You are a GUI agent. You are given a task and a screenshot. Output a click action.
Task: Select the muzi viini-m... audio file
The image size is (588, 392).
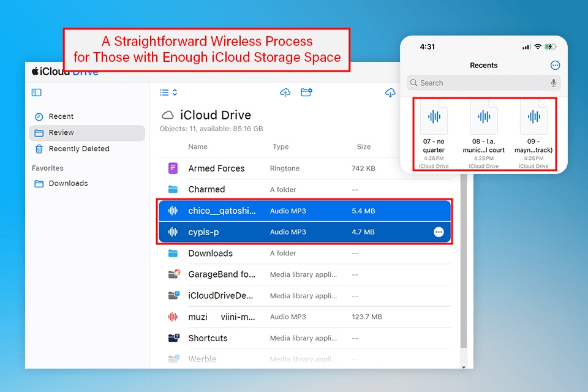[304, 317]
